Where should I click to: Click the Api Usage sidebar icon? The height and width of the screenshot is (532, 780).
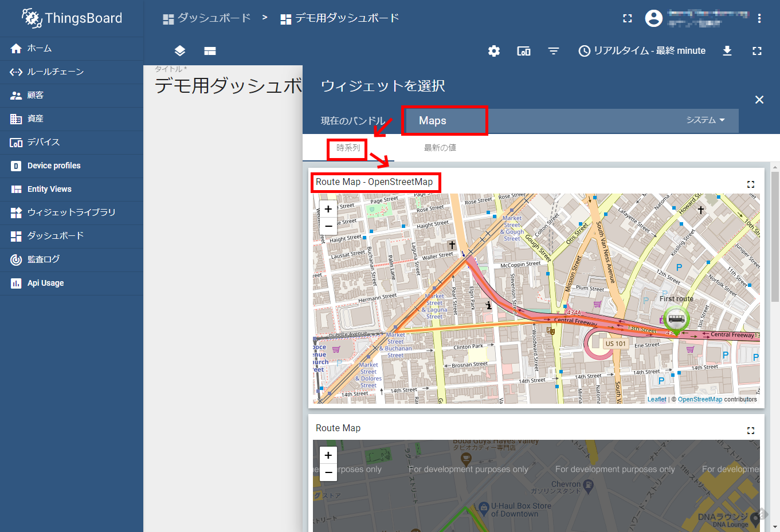[x=16, y=283]
